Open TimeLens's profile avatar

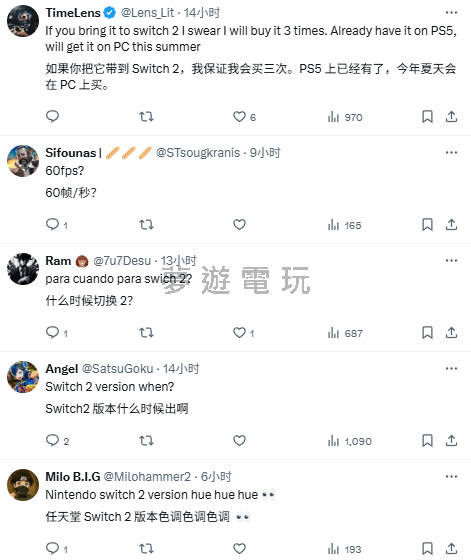tap(23, 21)
